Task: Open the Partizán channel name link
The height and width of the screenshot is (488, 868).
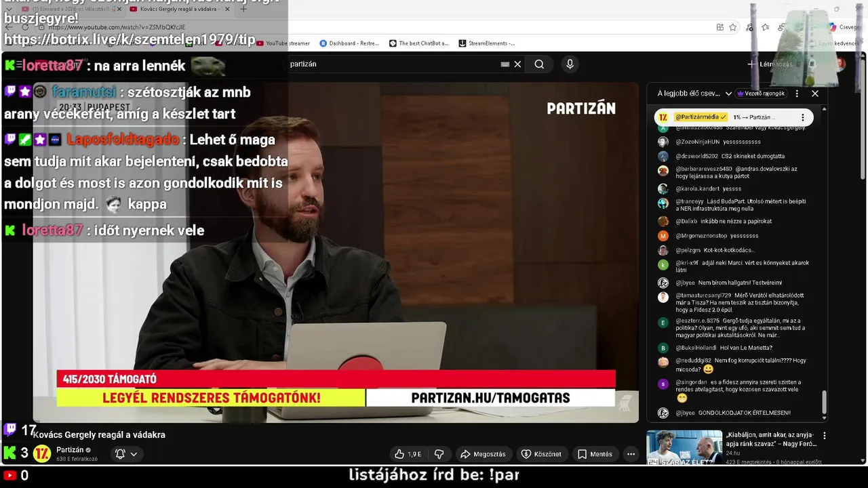Action: 70,450
